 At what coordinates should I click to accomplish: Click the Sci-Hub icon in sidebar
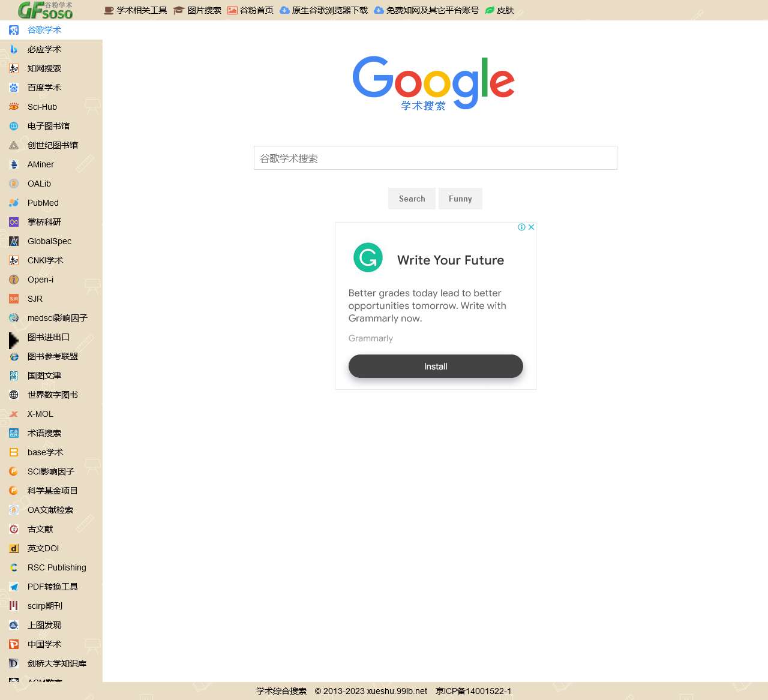(x=14, y=107)
